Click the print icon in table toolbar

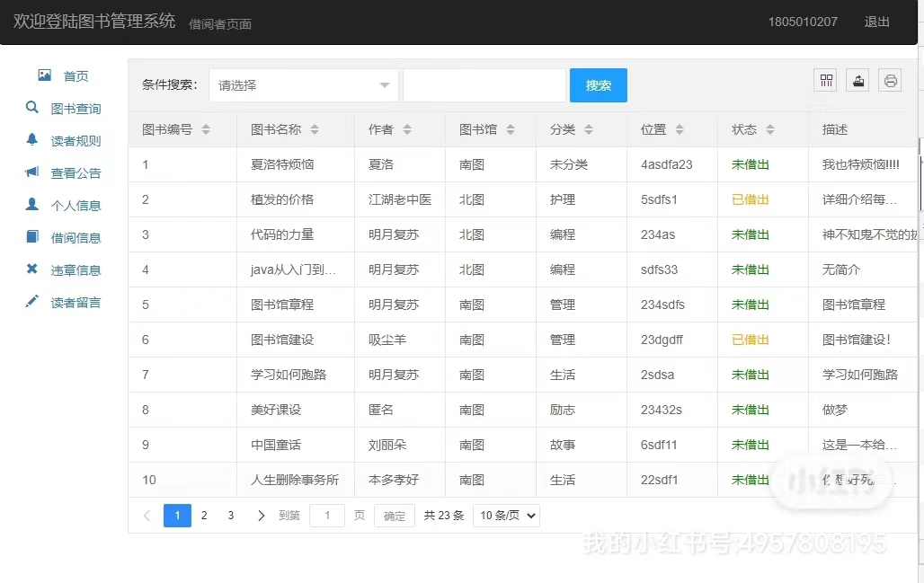tap(890, 81)
